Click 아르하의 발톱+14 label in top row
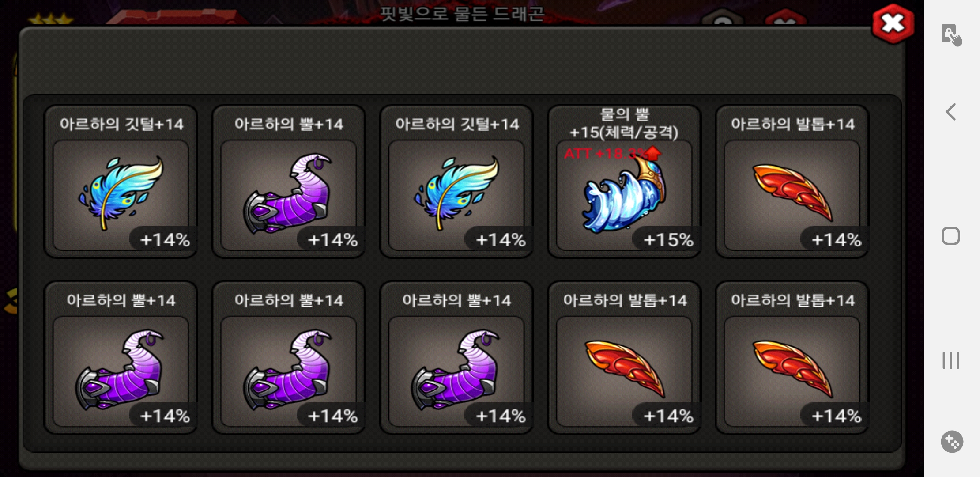Viewport: 980px width, 477px height. pyautogui.click(x=792, y=124)
